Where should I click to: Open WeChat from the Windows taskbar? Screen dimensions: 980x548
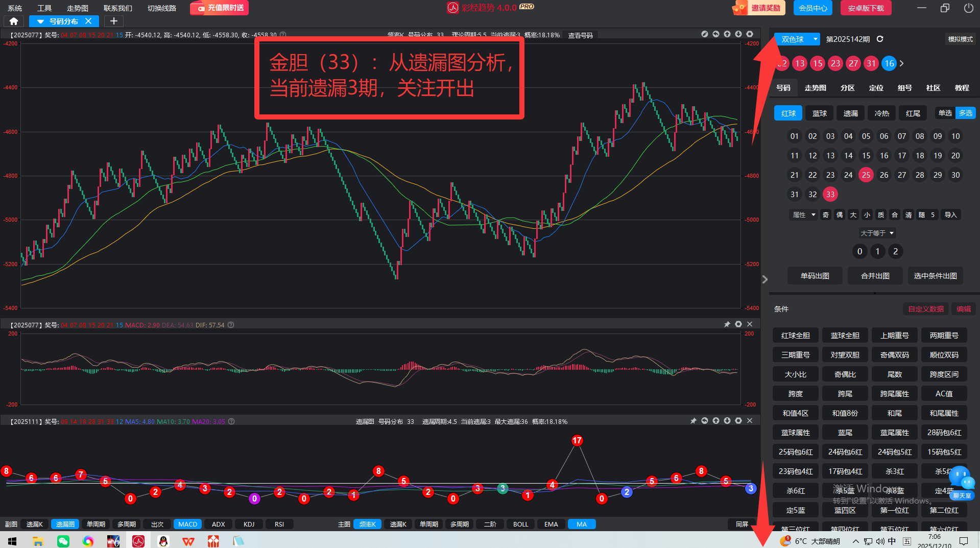click(x=63, y=541)
